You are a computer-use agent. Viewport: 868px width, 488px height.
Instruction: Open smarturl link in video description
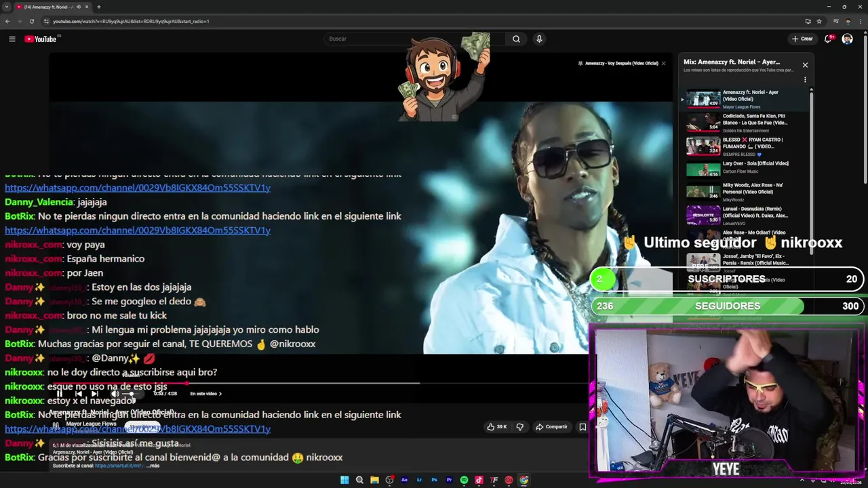pyautogui.click(x=119, y=466)
